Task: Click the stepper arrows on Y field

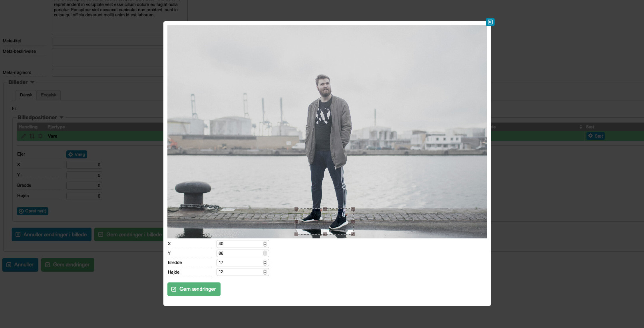Action: 265,253
